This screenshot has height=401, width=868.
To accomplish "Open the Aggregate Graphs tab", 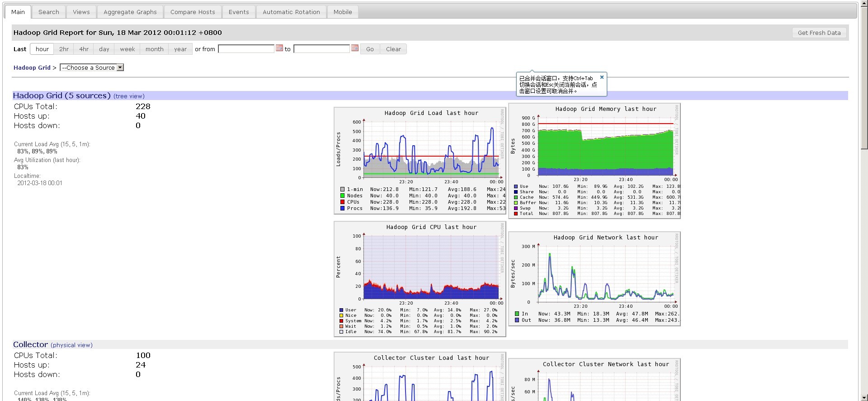I will point(130,12).
